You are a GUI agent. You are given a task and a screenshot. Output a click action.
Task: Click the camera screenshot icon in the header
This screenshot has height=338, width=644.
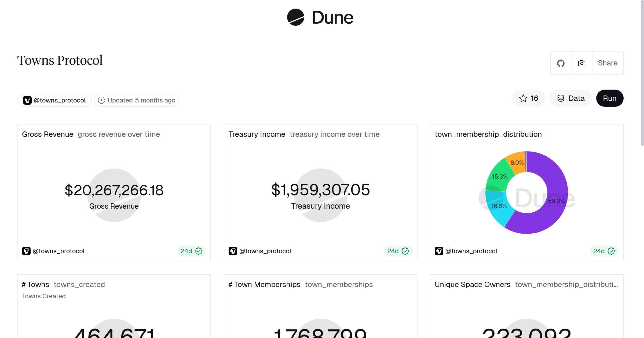coord(581,63)
